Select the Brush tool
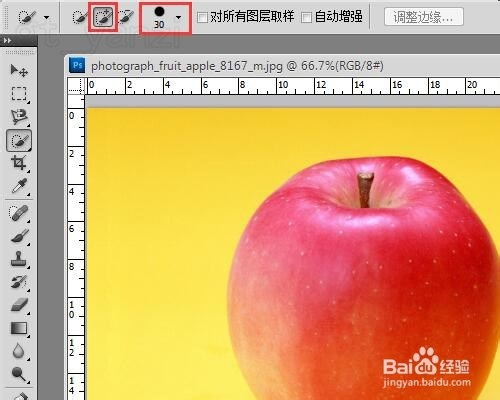Viewport: 500px width, 400px height. (x=19, y=236)
